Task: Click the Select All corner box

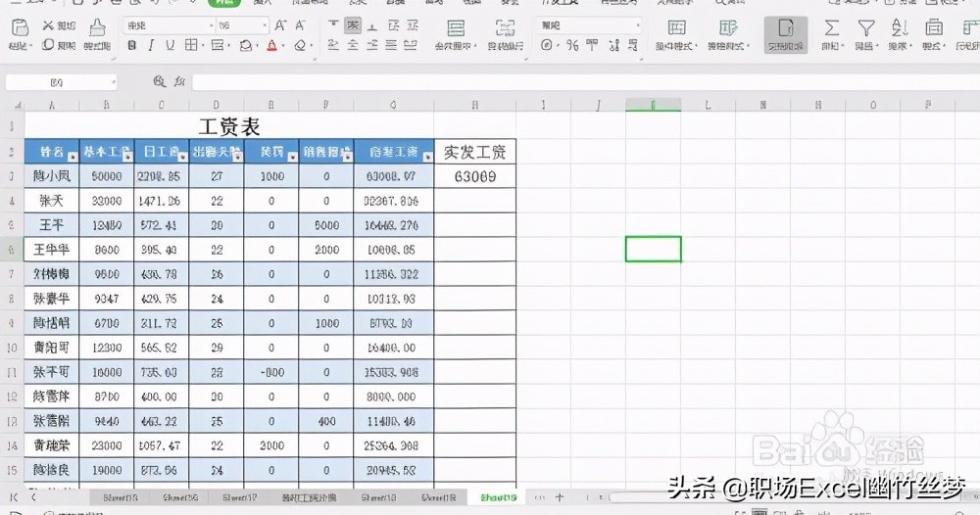Action: coord(17,105)
